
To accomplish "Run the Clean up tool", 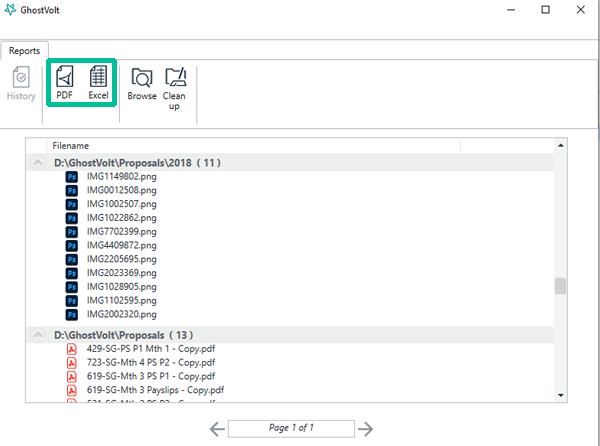I will pyautogui.click(x=174, y=89).
